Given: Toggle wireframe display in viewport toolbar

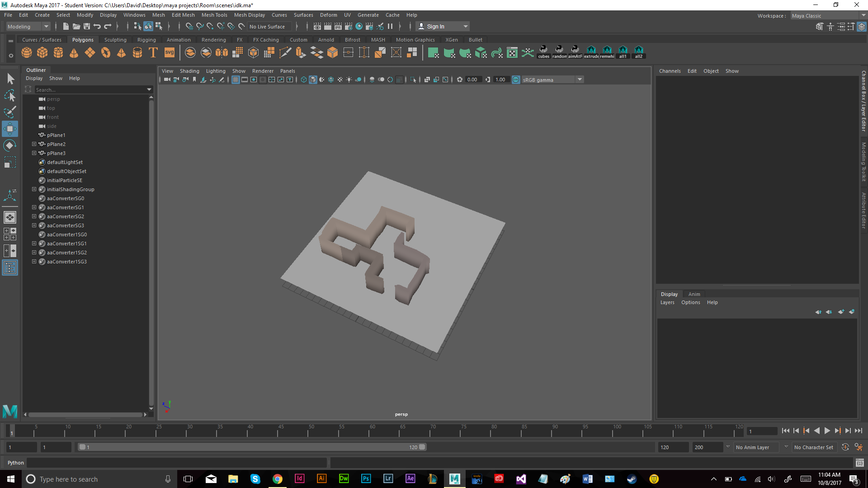Looking at the screenshot, I should (x=304, y=80).
